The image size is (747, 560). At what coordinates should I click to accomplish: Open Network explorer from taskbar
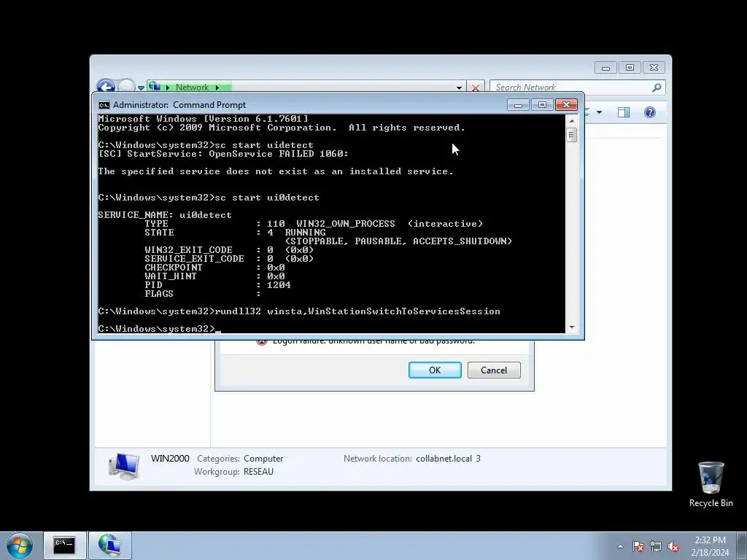click(x=110, y=545)
